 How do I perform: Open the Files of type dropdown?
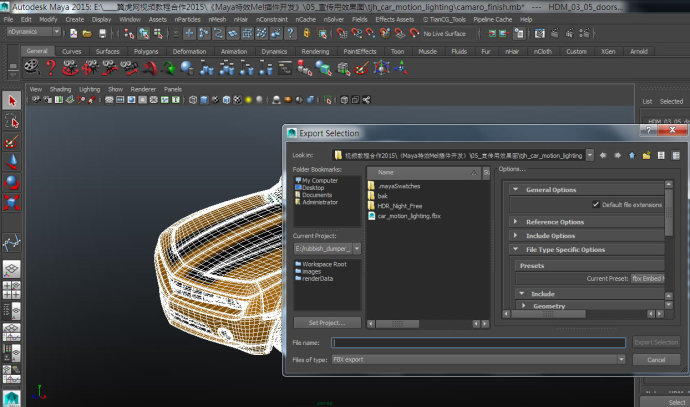tap(621, 359)
